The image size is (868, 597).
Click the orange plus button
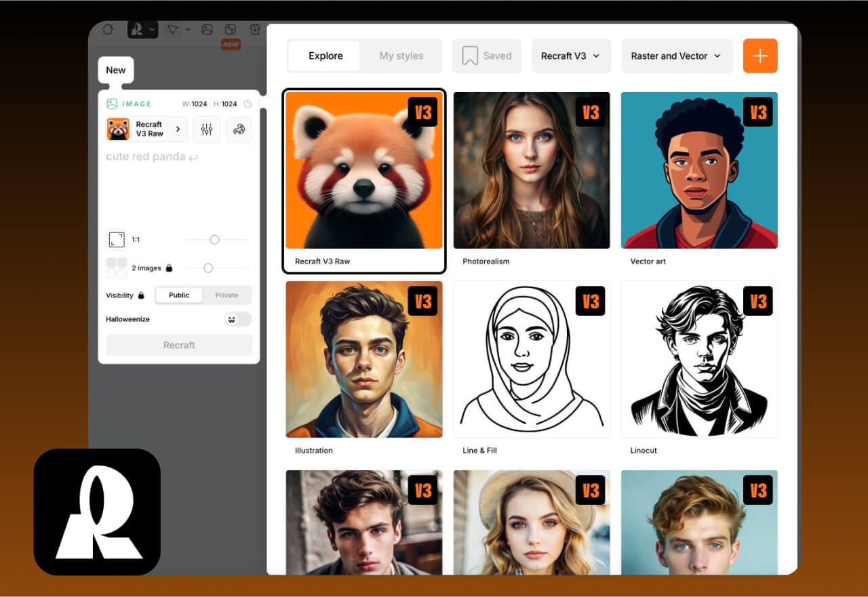(x=760, y=56)
